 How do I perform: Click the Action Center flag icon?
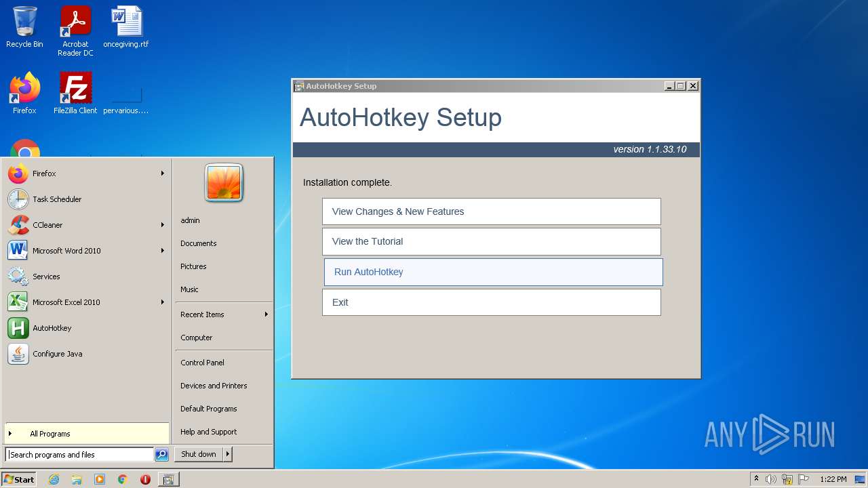click(804, 479)
